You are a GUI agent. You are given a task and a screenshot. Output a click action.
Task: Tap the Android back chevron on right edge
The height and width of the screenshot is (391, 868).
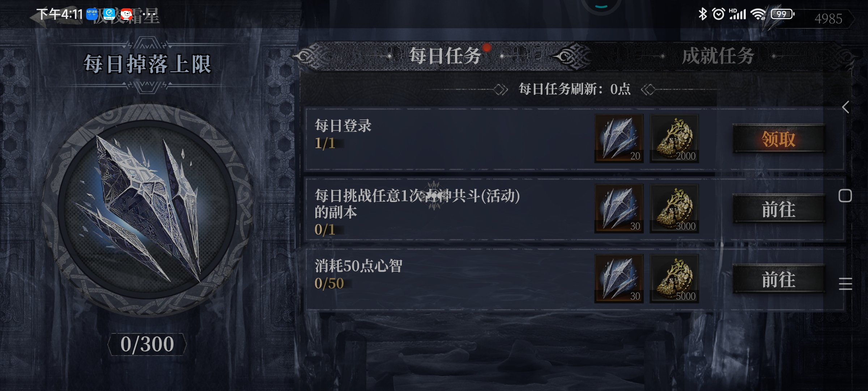pyautogui.click(x=846, y=107)
